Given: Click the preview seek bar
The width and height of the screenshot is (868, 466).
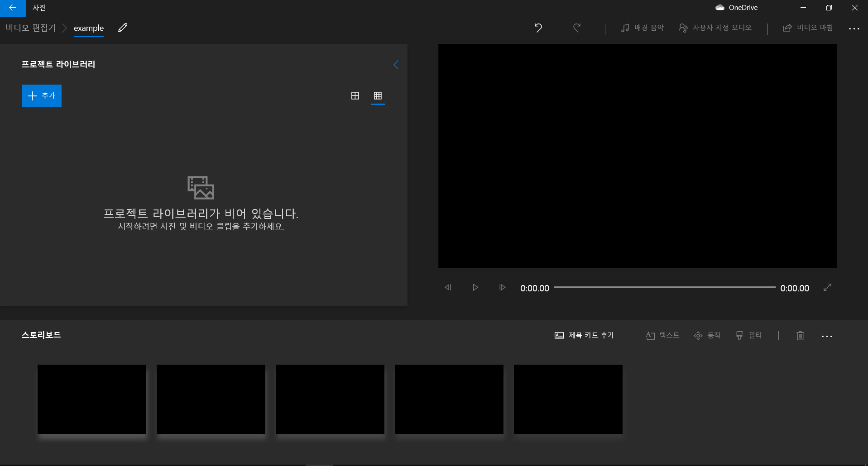Looking at the screenshot, I should click(x=665, y=288).
